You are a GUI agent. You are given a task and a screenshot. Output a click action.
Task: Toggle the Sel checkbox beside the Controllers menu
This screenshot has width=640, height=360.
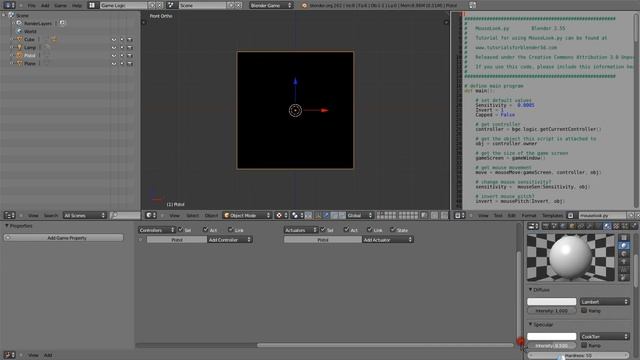[x=180, y=230]
